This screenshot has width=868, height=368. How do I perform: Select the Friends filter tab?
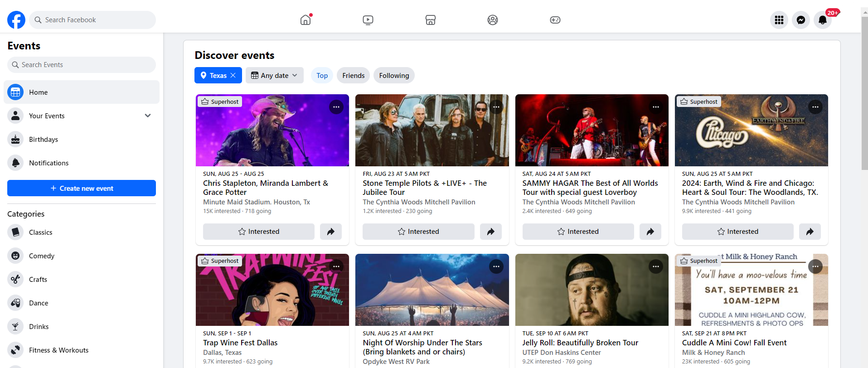354,75
